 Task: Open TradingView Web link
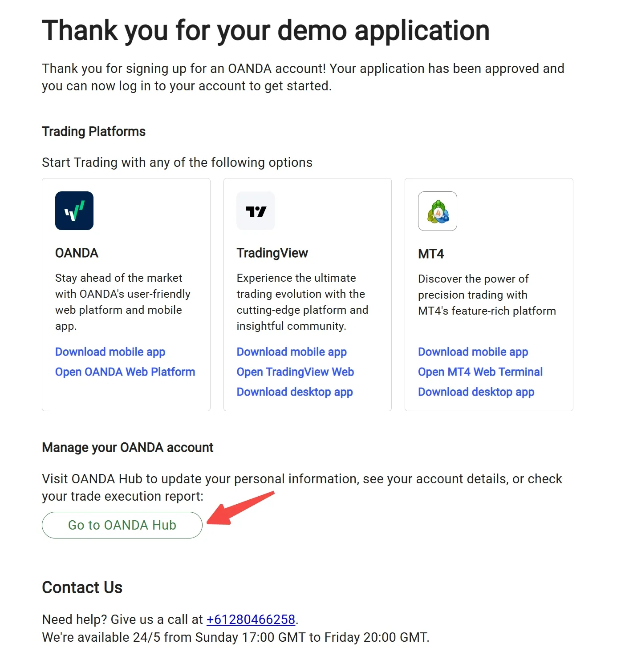[x=295, y=372]
